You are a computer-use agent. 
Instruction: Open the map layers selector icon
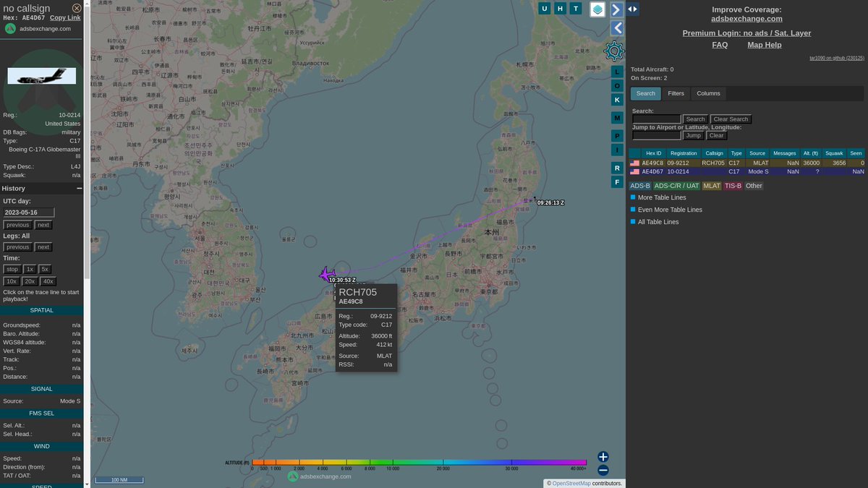click(598, 9)
